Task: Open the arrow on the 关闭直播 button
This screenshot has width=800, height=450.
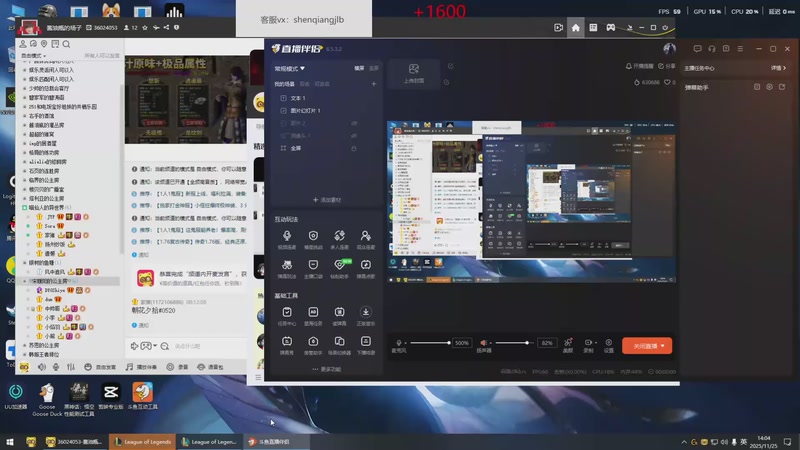Action: [663, 346]
